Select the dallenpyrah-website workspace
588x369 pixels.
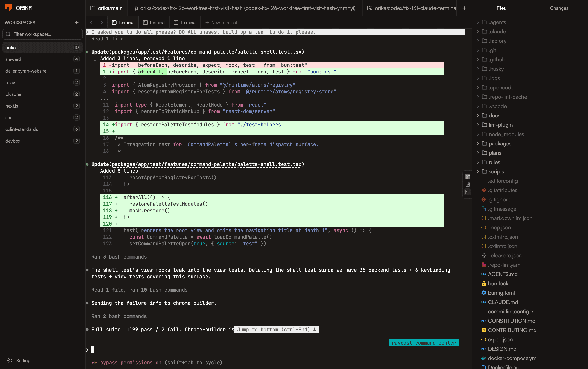(x=42, y=71)
